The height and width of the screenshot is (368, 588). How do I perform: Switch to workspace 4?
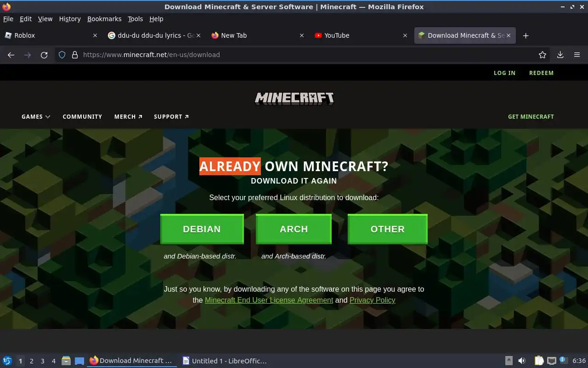[x=53, y=361]
